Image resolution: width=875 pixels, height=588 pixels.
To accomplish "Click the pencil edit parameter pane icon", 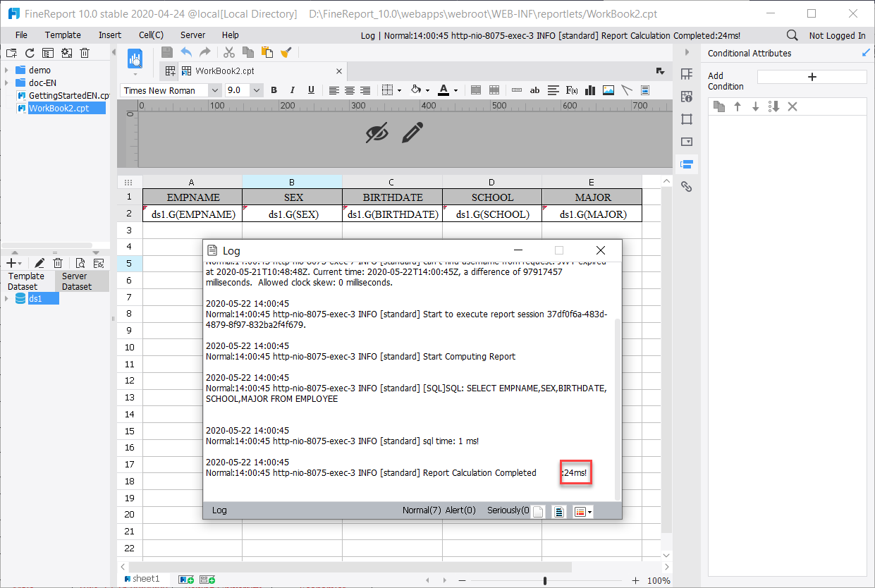I will (413, 133).
